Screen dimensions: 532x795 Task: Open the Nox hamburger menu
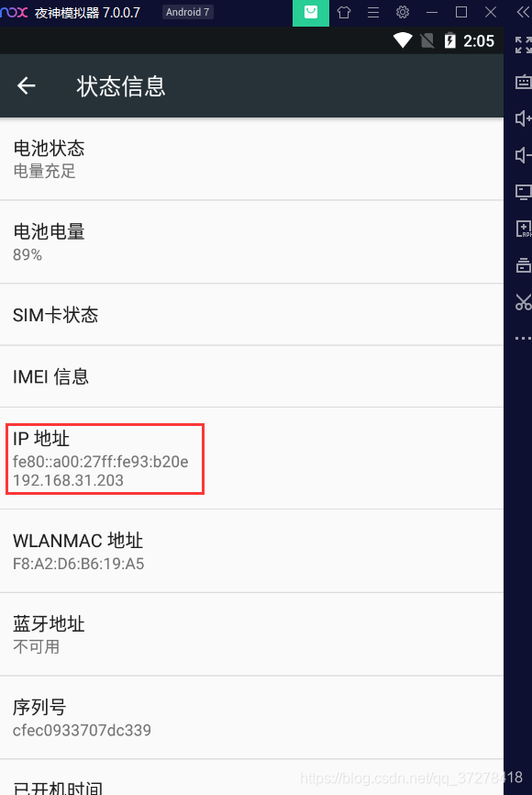[x=373, y=12]
